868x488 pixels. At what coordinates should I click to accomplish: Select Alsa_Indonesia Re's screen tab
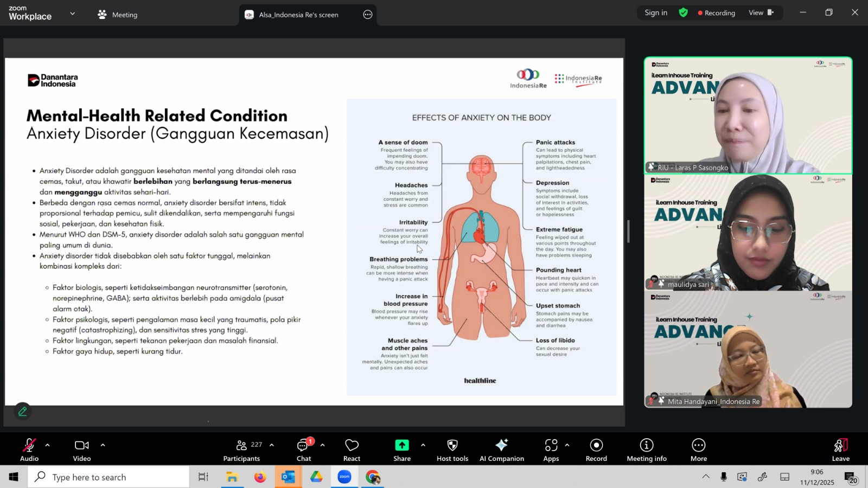pos(298,15)
